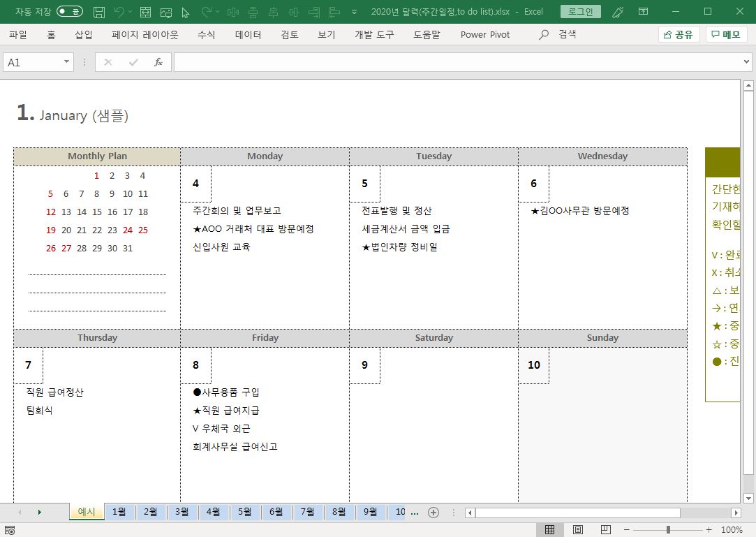Click the 공유 share button
Image resolution: width=756 pixels, height=537 pixels.
pos(679,34)
